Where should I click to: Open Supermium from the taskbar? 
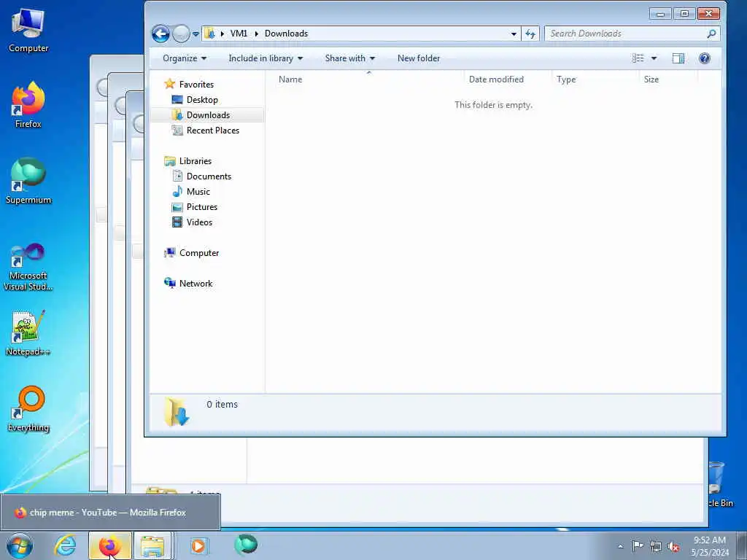click(246, 545)
